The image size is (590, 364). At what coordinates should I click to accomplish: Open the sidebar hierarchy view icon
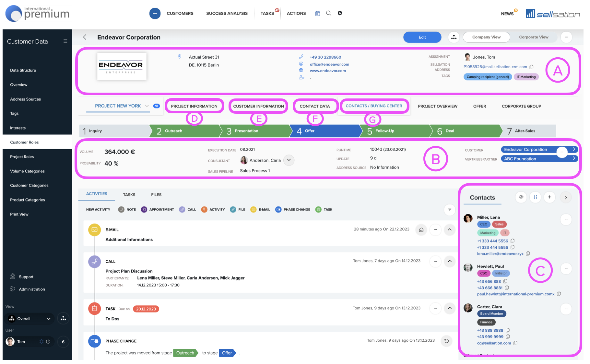click(63, 319)
